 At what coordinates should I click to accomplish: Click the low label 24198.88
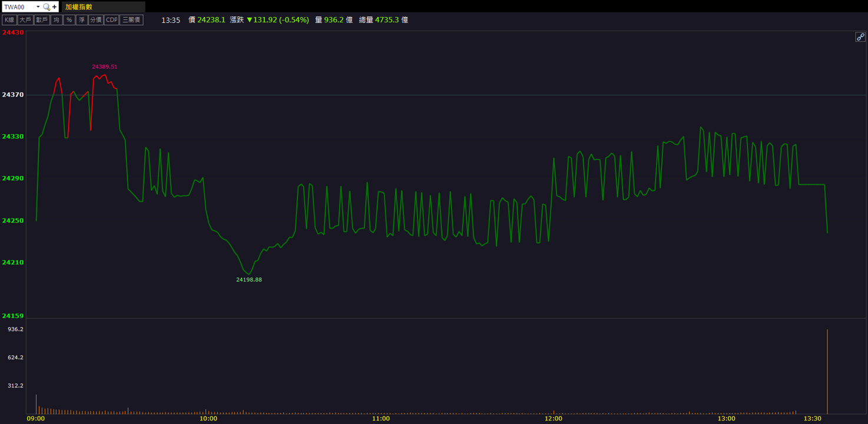(249, 280)
